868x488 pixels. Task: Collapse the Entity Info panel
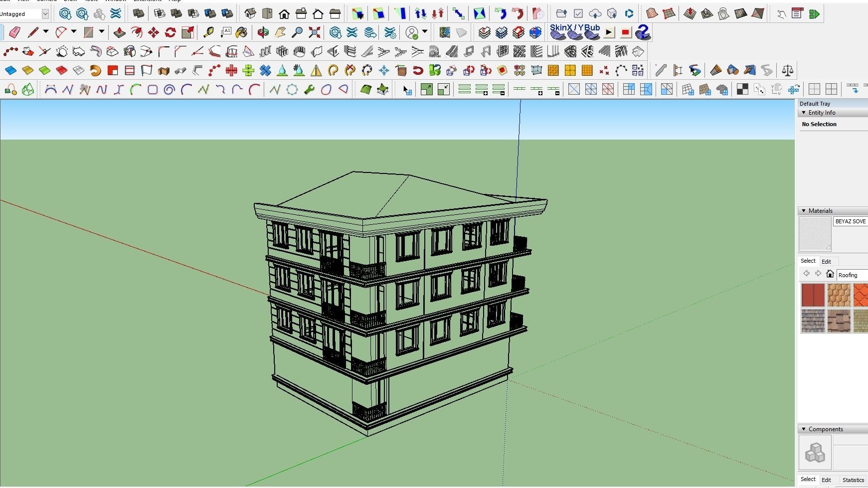804,113
